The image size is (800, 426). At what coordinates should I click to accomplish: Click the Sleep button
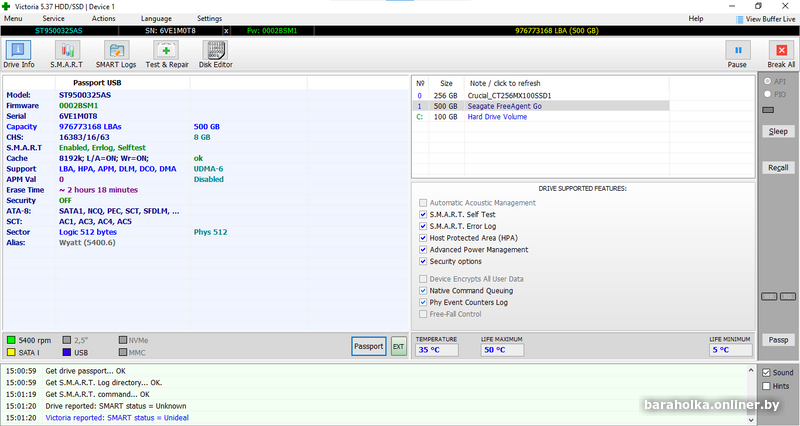click(779, 131)
